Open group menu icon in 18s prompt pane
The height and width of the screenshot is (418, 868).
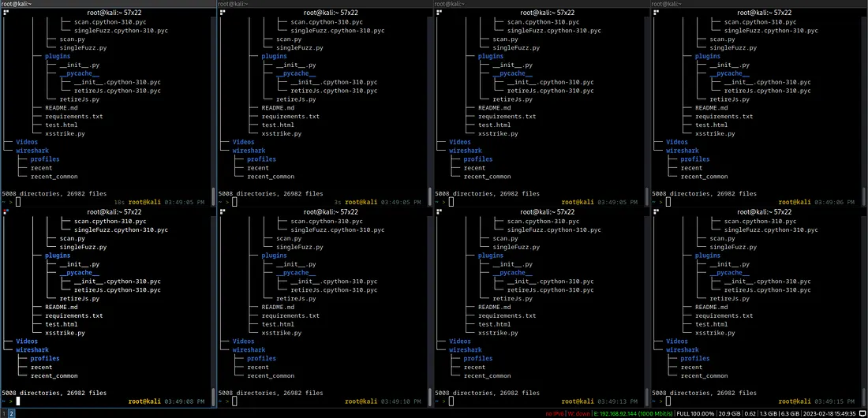click(6, 13)
